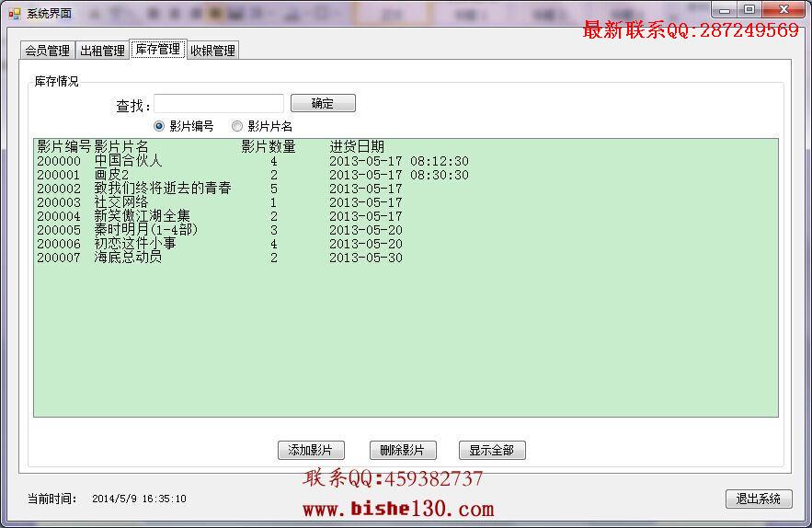Close the 系统界面 window
This screenshot has width=812, height=528.
(x=784, y=9)
